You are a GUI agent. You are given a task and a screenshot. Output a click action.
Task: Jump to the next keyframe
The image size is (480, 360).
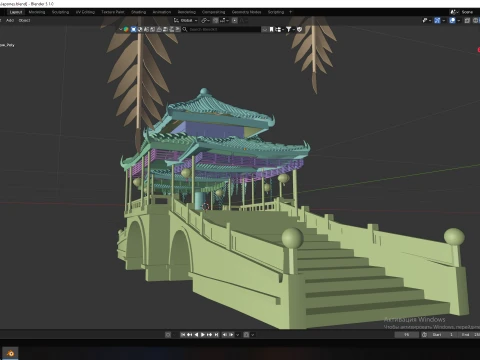point(209,335)
